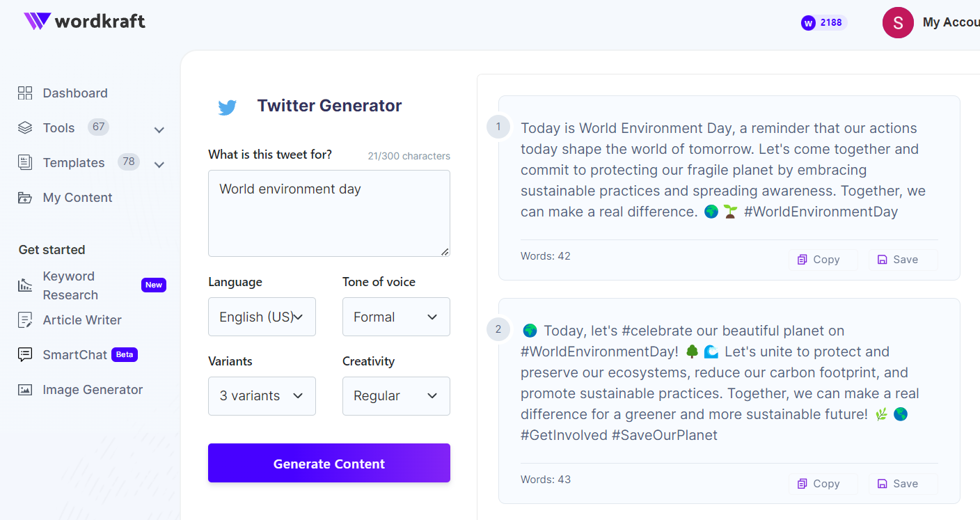The image size is (980, 520).
Task: Select the Dashboard icon in the sidebar
Action: (25, 92)
